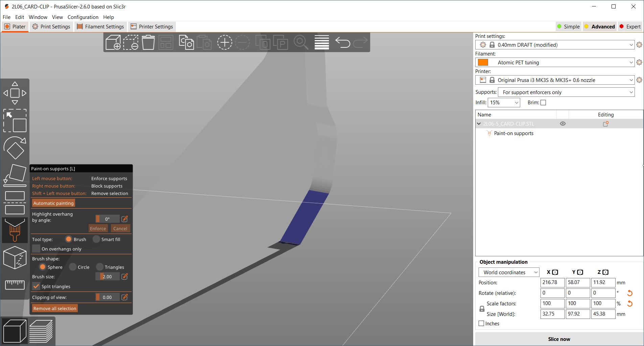Open the Supports dropdown
This screenshot has width=644, height=346.
click(566, 92)
